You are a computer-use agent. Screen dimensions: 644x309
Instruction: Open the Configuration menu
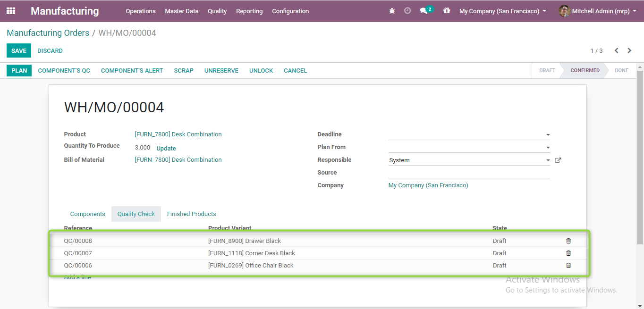pos(290,11)
